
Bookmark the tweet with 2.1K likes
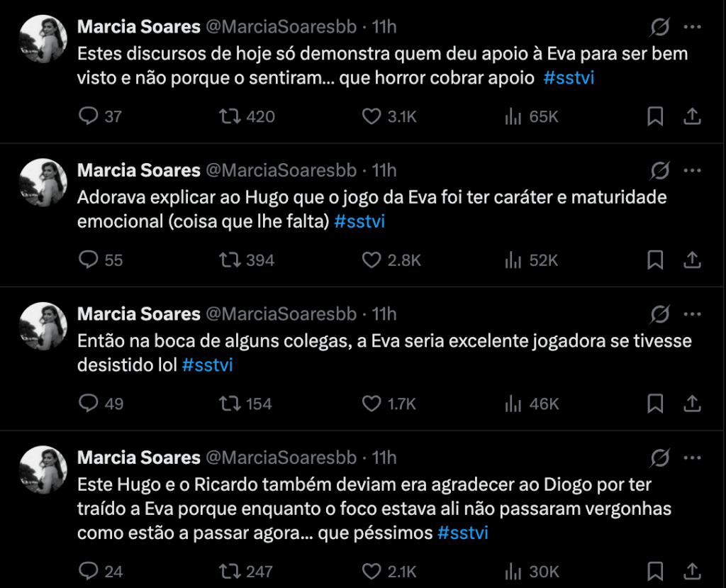pyautogui.click(x=655, y=571)
